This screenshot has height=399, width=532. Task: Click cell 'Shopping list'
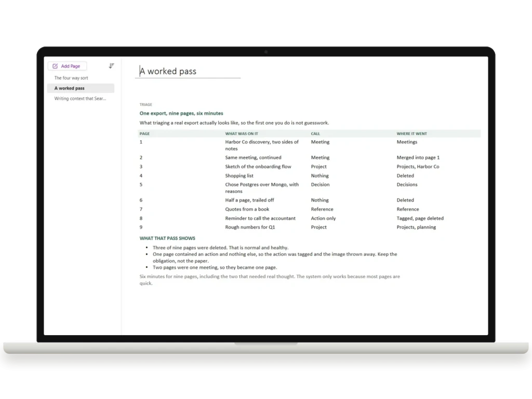click(x=239, y=176)
